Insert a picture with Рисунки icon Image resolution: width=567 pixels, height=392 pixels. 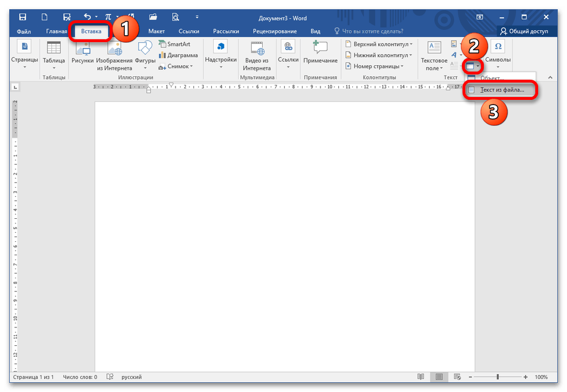tap(83, 55)
